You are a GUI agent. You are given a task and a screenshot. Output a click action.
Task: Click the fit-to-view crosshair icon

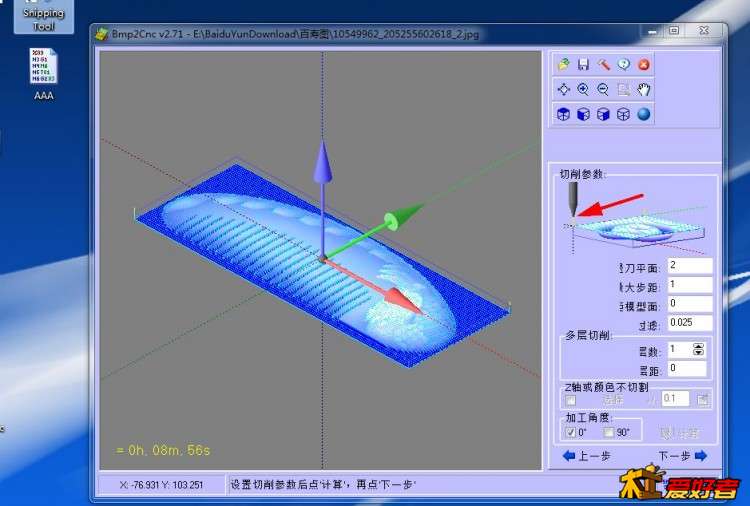pyautogui.click(x=564, y=89)
